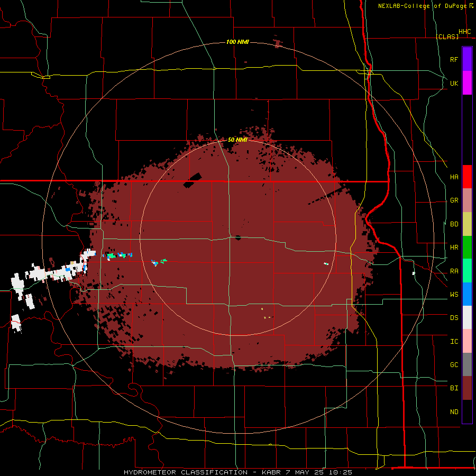Click the "GR" legend label
This screenshot has height=476, width=476.
[x=454, y=200]
